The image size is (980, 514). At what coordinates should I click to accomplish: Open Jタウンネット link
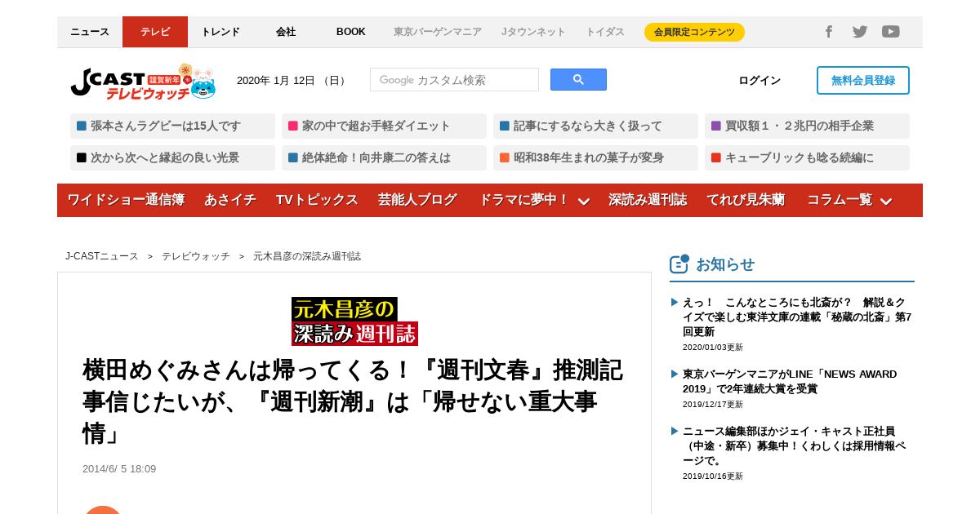click(533, 32)
